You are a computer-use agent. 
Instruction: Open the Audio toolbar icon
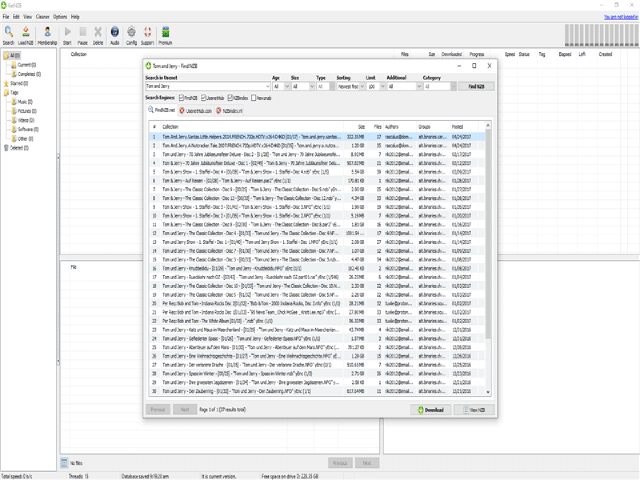tap(115, 36)
